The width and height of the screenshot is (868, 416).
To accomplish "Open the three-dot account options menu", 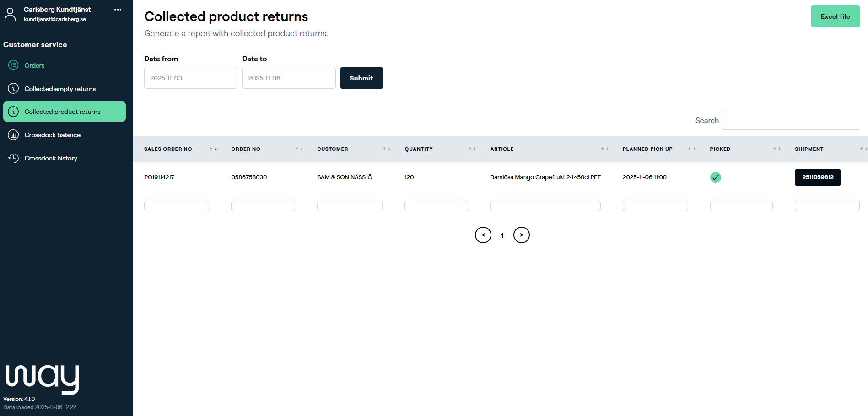I will point(118,10).
